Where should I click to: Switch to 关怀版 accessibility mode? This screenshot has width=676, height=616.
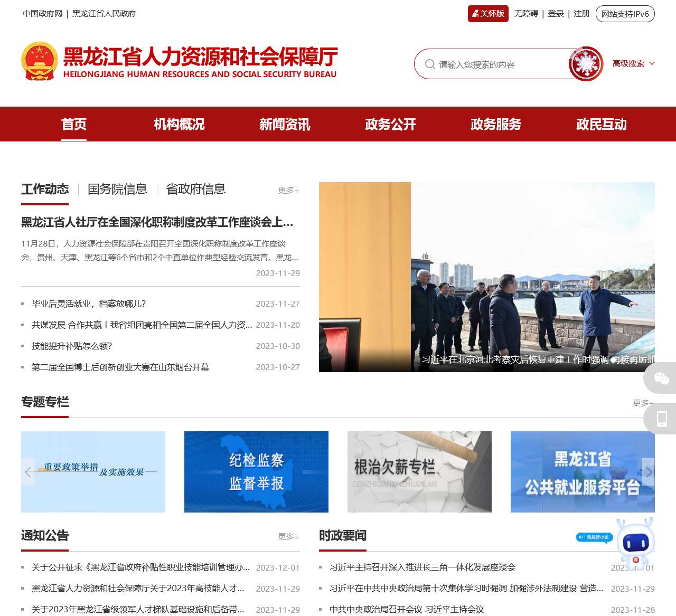[488, 14]
